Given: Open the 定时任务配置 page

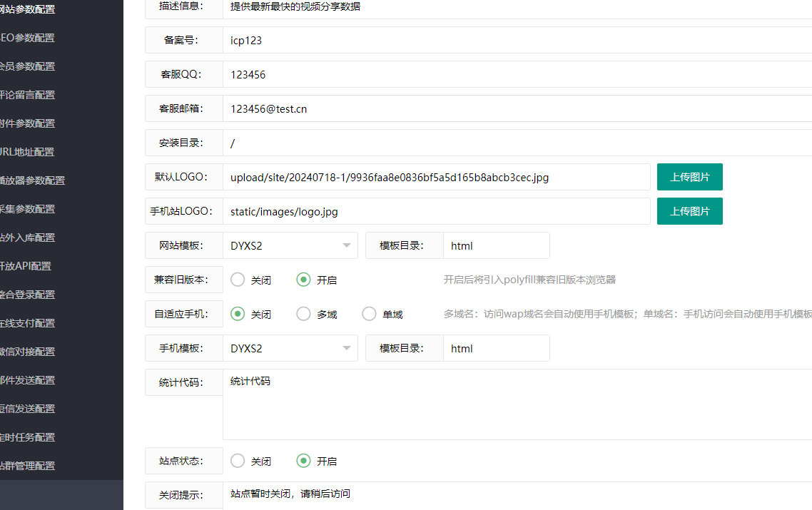Looking at the screenshot, I should click(29, 437).
